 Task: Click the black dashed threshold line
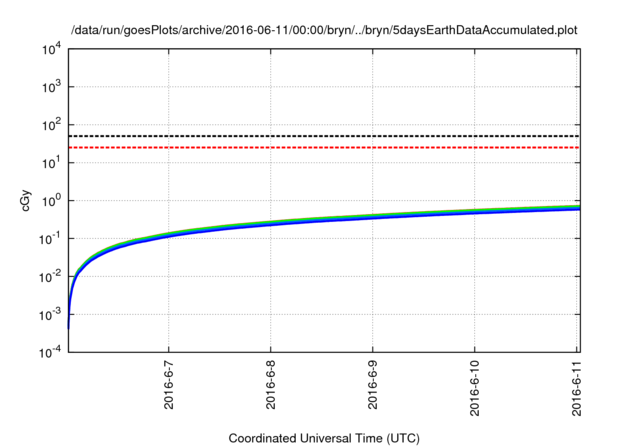pyautogui.click(x=324, y=136)
